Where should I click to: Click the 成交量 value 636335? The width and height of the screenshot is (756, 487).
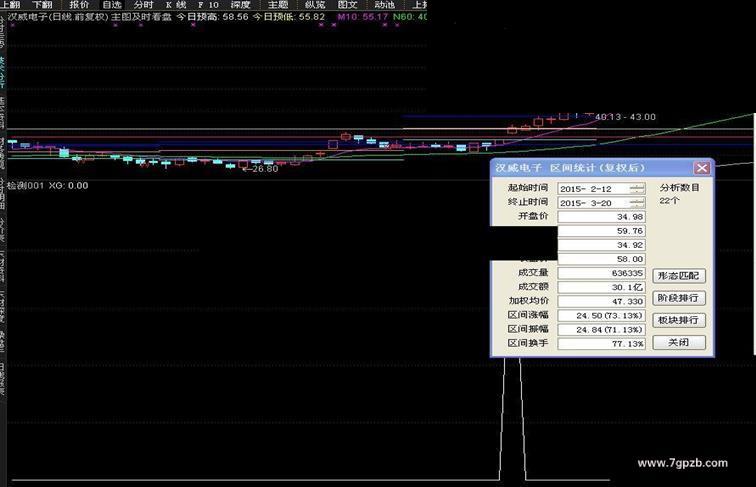[601, 273]
